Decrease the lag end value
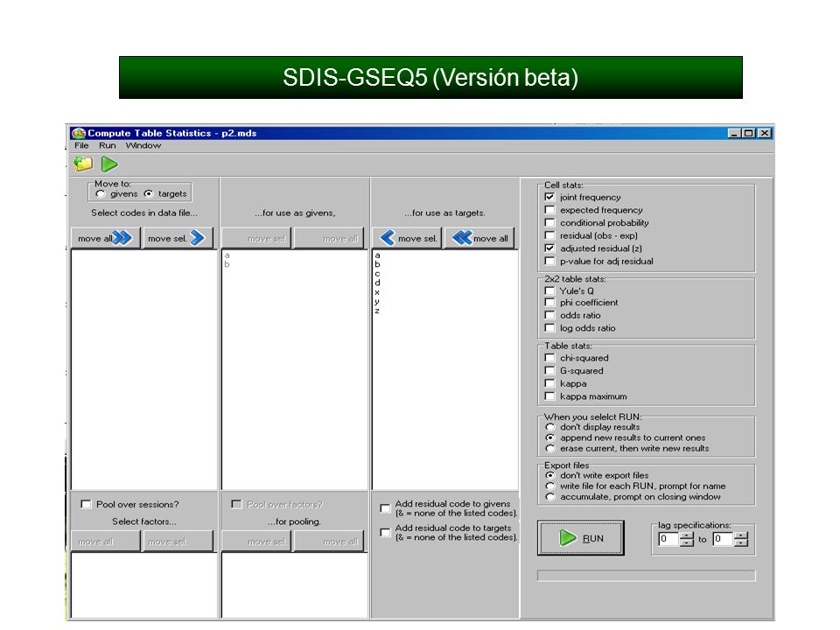 (x=741, y=542)
